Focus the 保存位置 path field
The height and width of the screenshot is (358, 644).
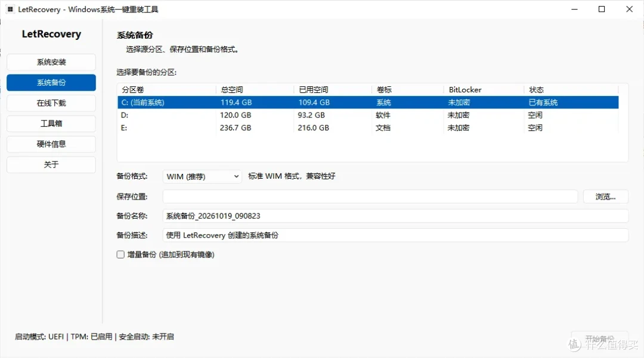(x=370, y=197)
